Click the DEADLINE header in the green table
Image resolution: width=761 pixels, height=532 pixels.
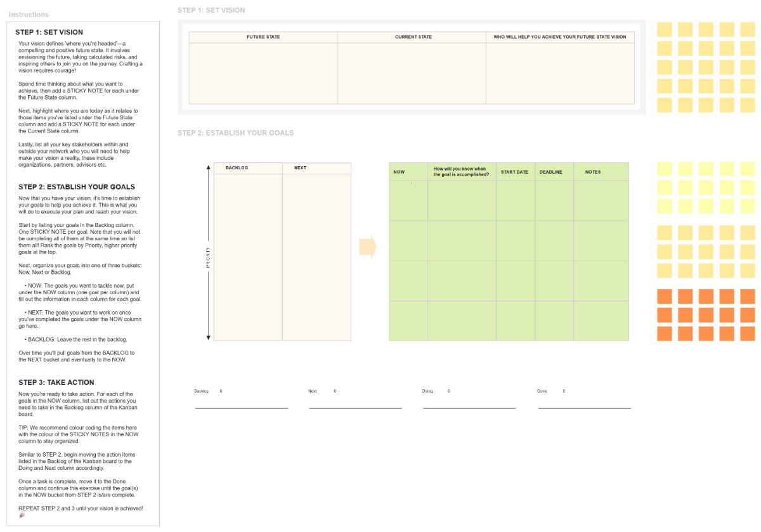click(551, 171)
